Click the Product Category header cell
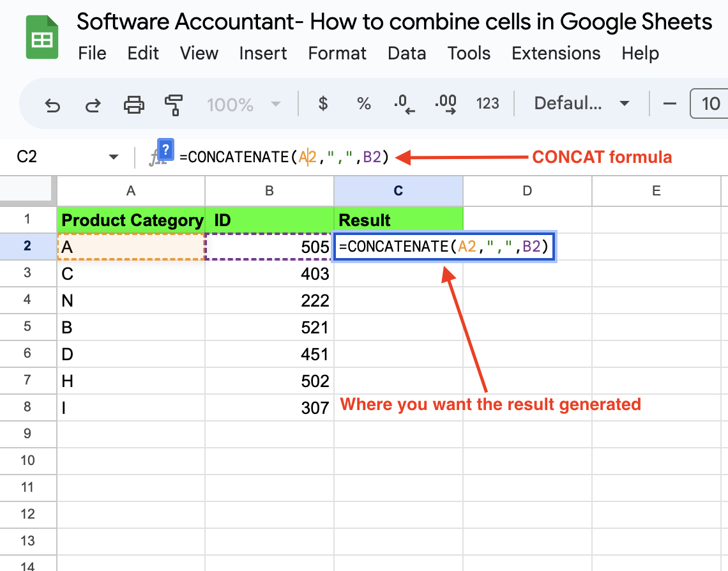Image resolution: width=728 pixels, height=571 pixels. tap(131, 220)
